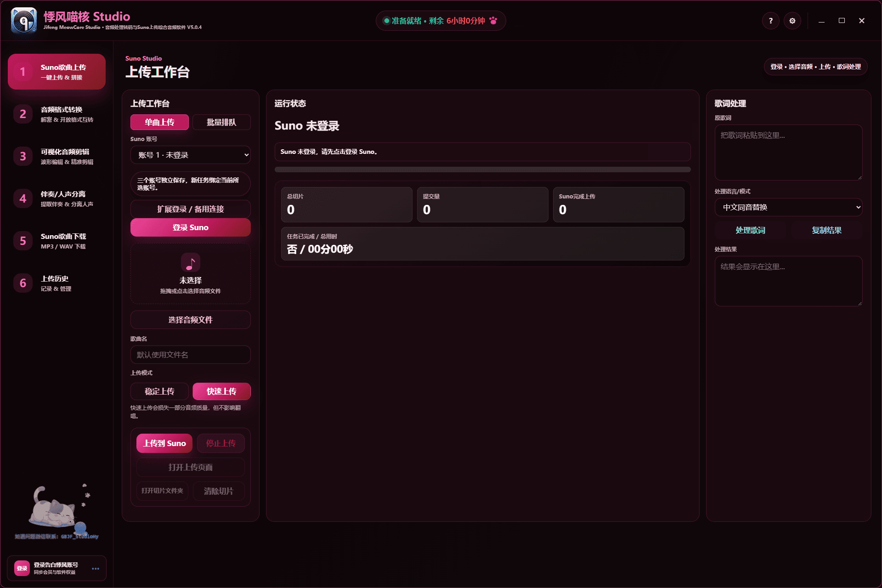This screenshot has height=588, width=882.
Task: Click the number 2 sidebar badge
Action: click(x=23, y=114)
